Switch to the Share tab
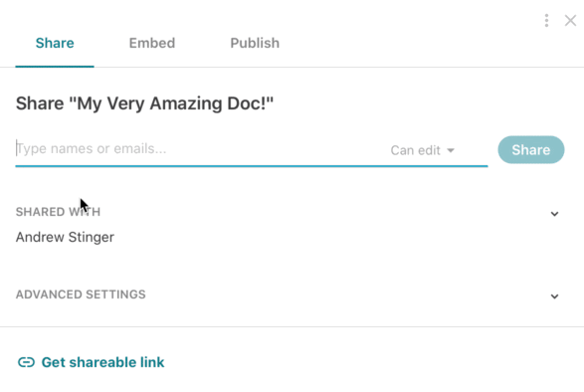Viewport: 584px width, 392px height. pyautogui.click(x=55, y=43)
